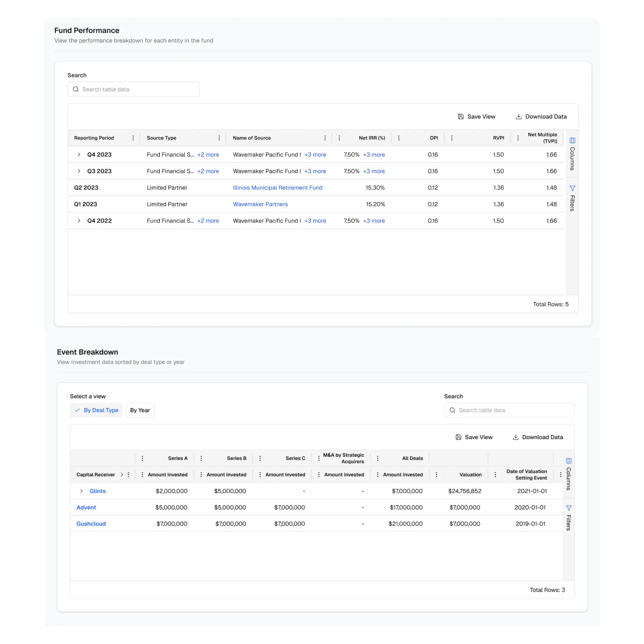Open the Gushcloud link
Viewport: 644px width, 644px height.
click(x=91, y=524)
